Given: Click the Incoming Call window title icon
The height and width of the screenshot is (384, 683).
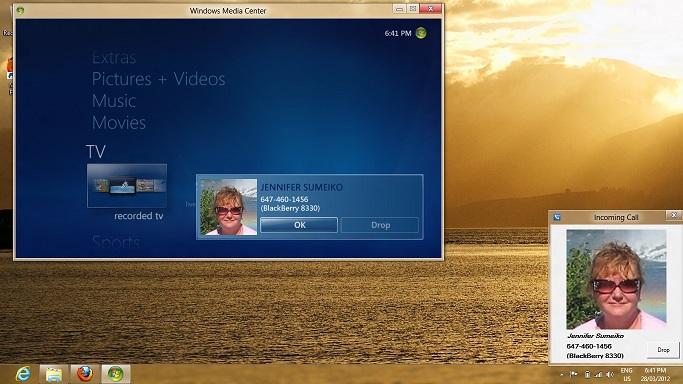Looking at the screenshot, I should pyautogui.click(x=557, y=217).
